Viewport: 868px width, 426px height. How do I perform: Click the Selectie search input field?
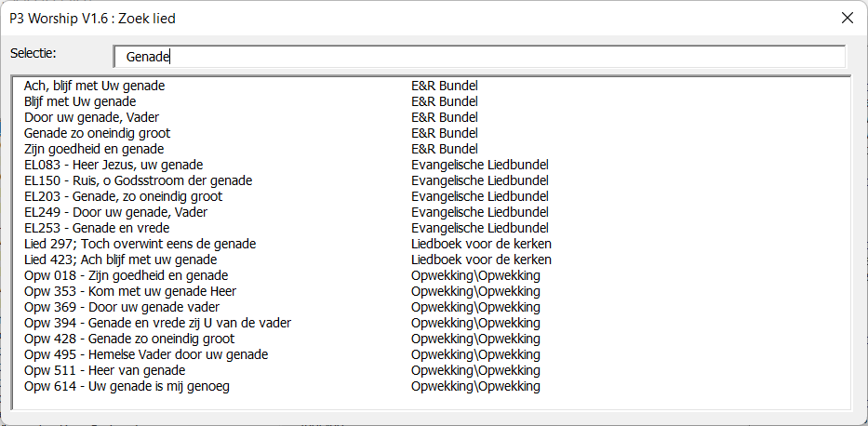pos(478,57)
